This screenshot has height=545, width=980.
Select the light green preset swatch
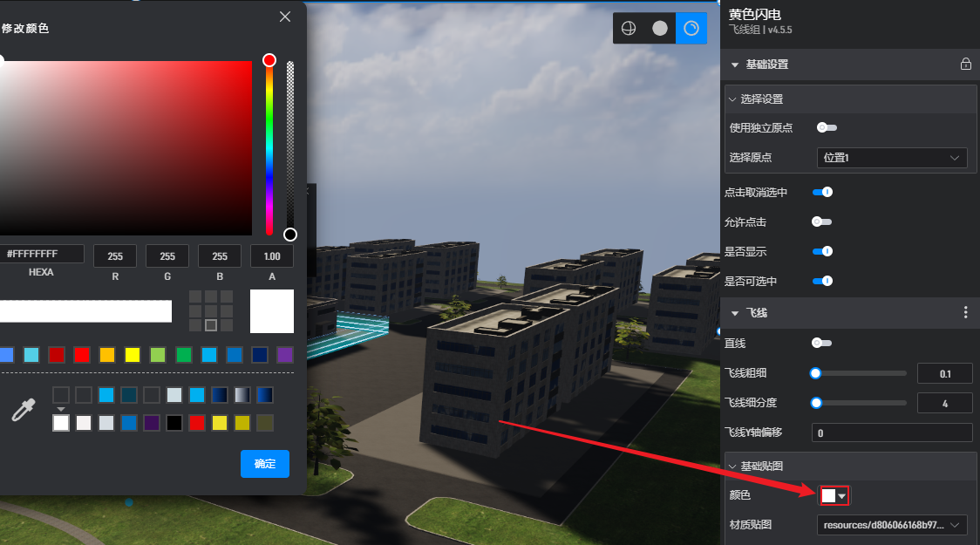158,355
